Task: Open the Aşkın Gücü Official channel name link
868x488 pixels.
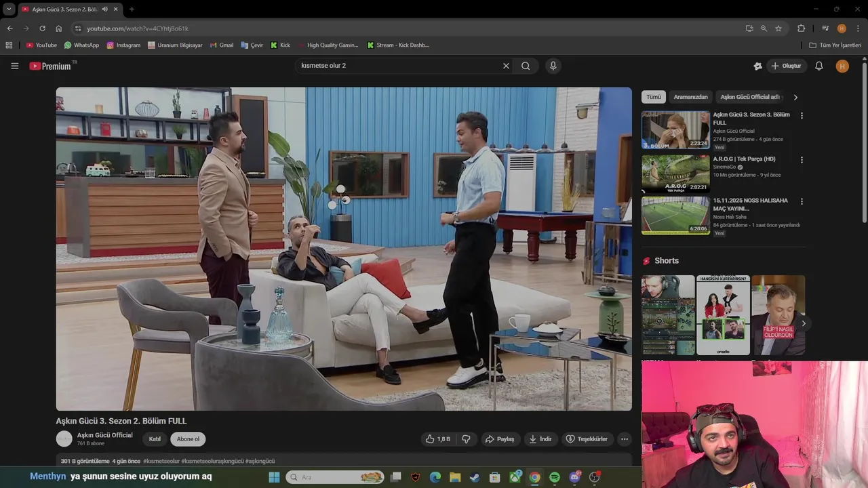Action: (x=104, y=435)
